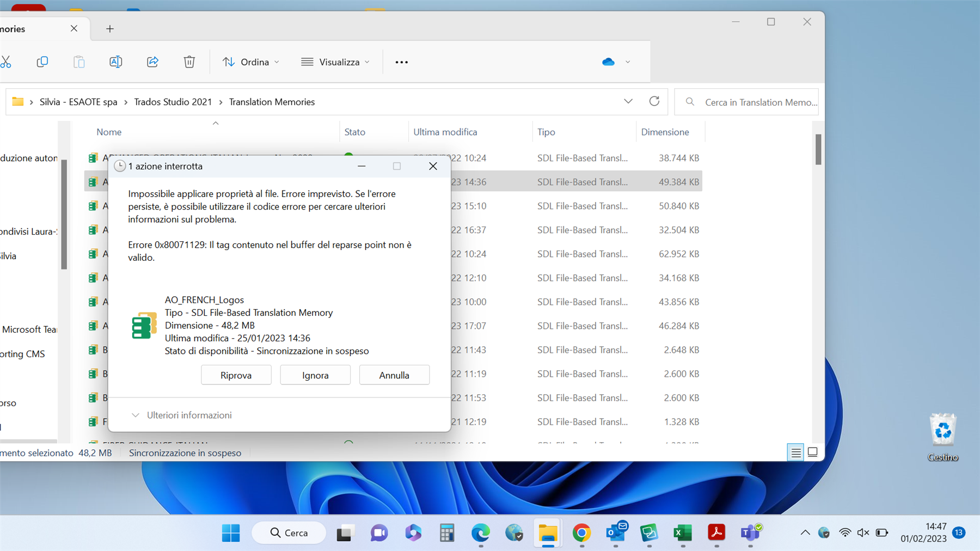Sort by Dimensione column header

[665, 132]
